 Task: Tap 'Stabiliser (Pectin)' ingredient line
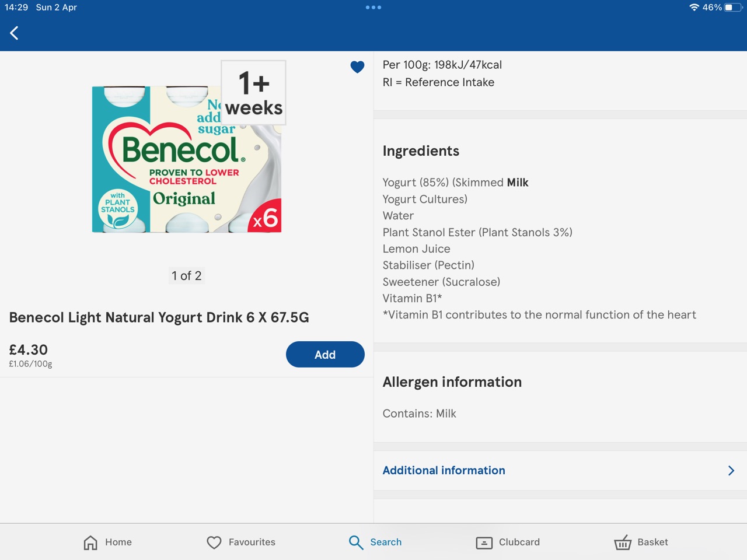tap(428, 265)
